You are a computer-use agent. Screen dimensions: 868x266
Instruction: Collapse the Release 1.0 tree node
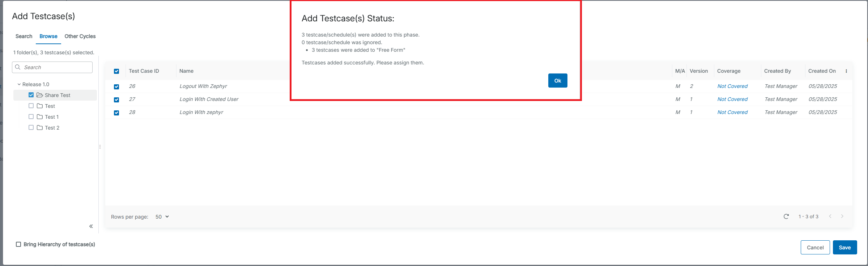click(19, 84)
